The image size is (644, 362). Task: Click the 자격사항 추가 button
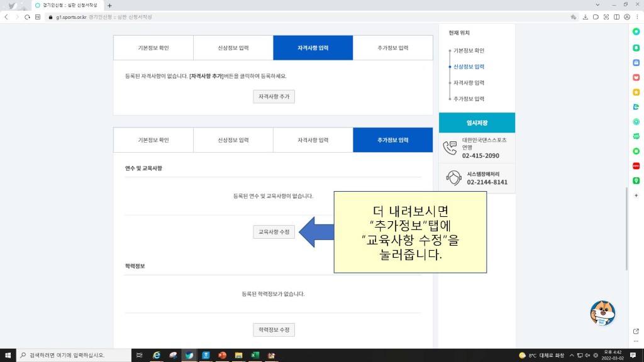274,97
